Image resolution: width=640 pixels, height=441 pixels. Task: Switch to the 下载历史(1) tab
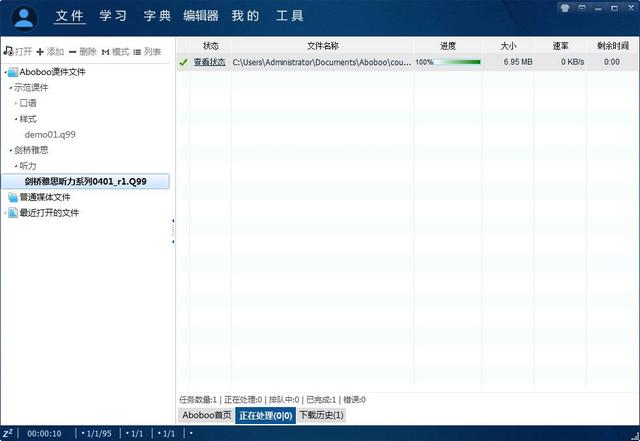pyautogui.click(x=321, y=414)
